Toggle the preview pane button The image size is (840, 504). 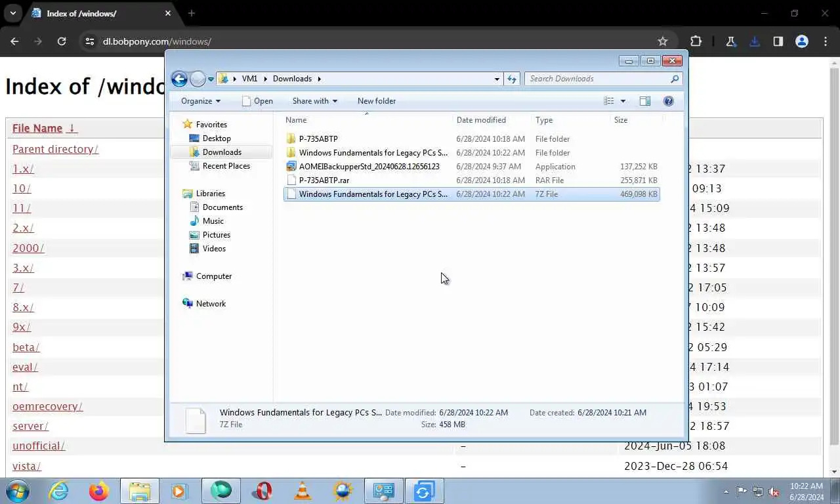point(645,101)
